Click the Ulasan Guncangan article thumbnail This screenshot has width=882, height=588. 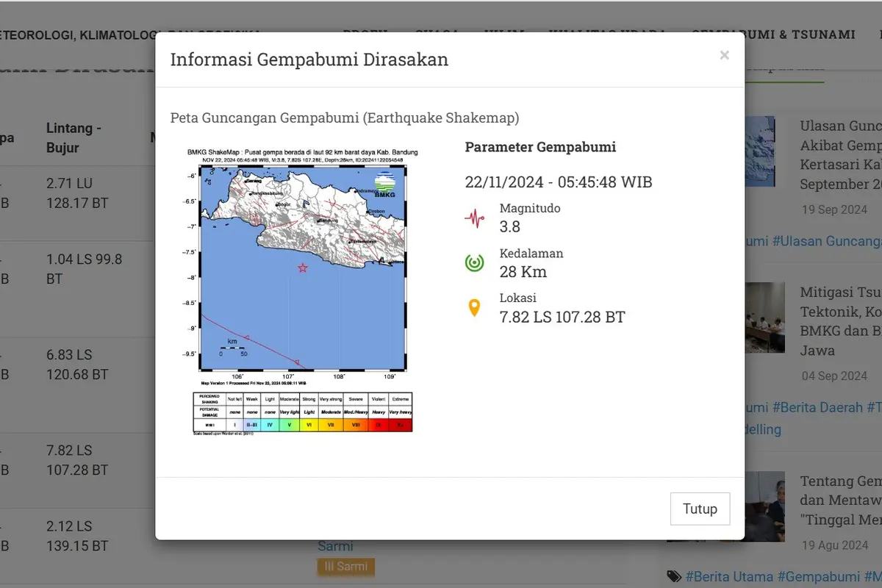[759, 151]
